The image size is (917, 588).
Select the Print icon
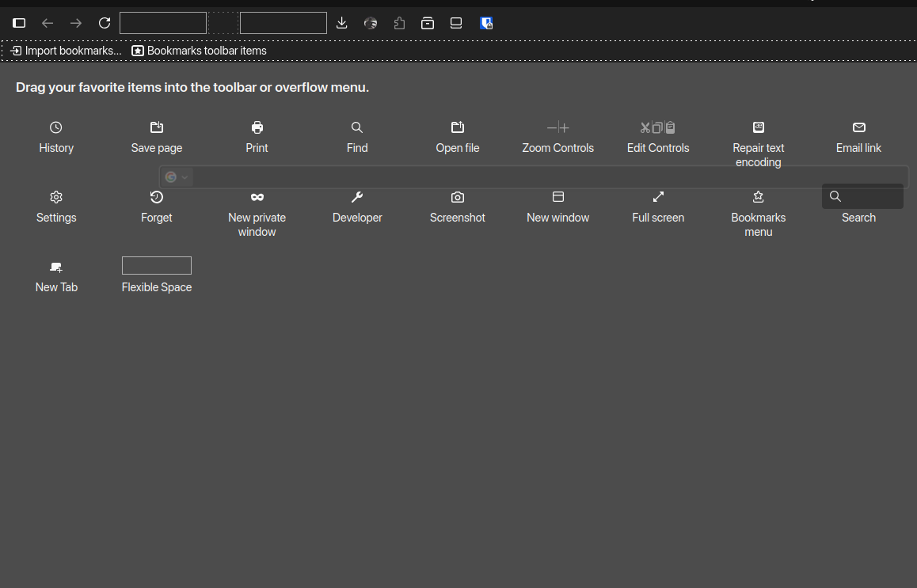coord(257,127)
